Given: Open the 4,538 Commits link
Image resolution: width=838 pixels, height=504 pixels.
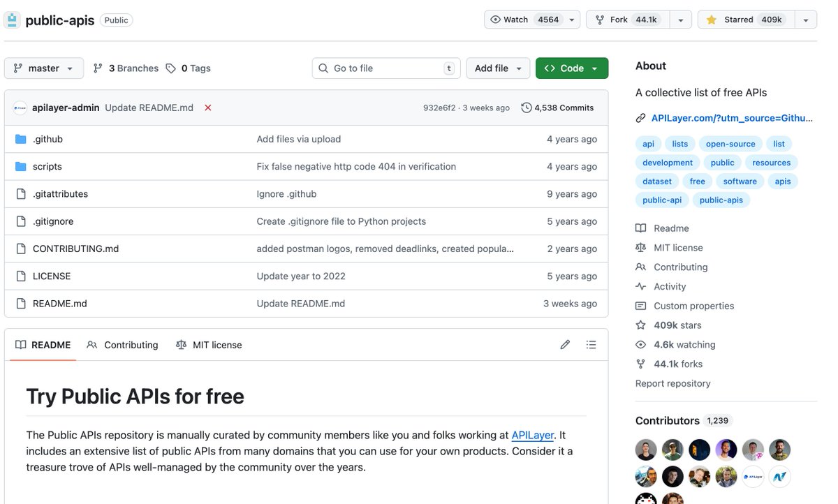Looking at the screenshot, I should click(x=557, y=108).
